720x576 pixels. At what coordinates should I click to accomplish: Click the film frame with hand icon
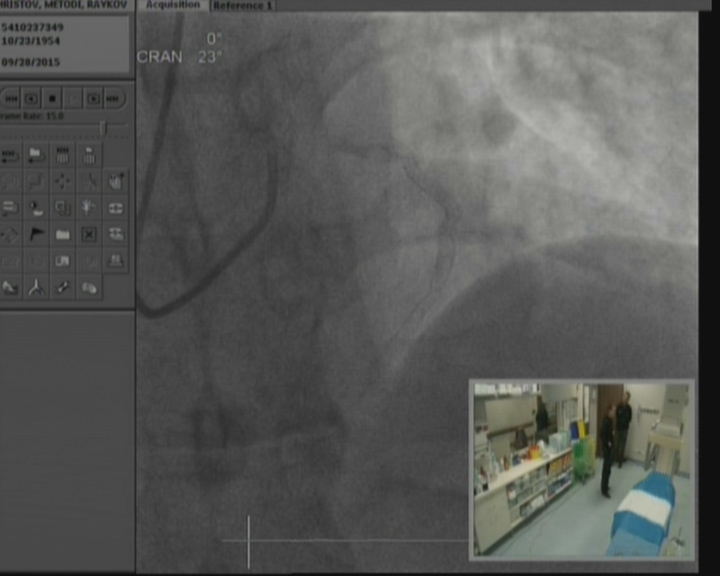[x=115, y=235]
